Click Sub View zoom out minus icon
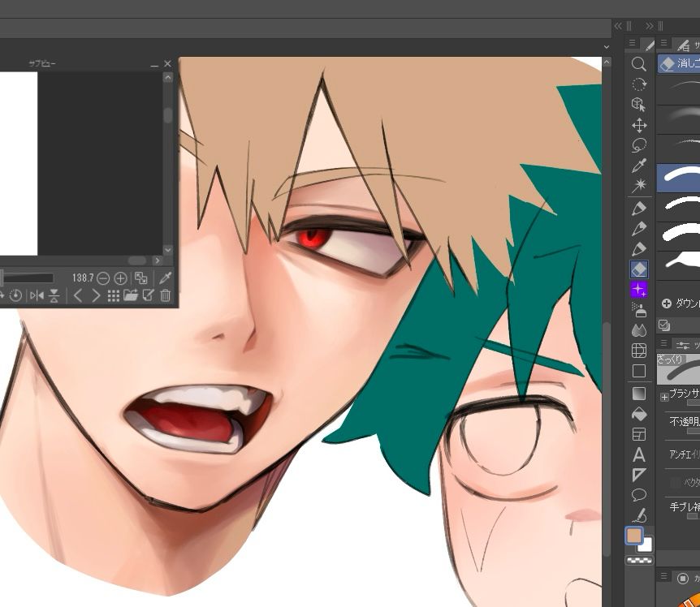Image resolution: width=700 pixels, height=607 pixels. coord(103,278)
